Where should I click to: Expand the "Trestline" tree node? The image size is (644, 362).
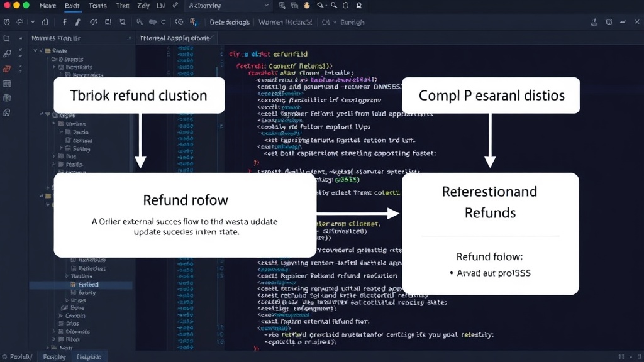pos(67,277)
